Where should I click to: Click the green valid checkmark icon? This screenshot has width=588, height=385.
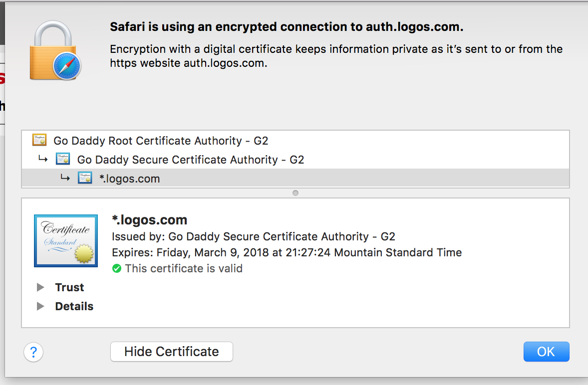pyautogui.click(x=117, y=268)
